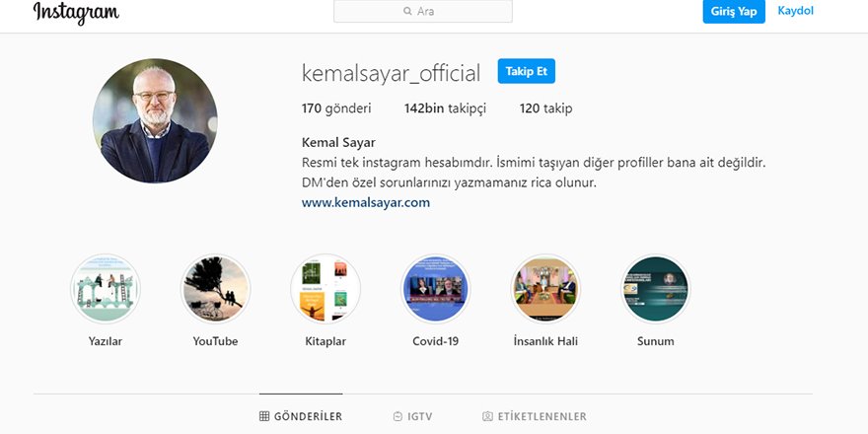
Task: Open the YouTube story highlight
Action: pos(216,289)
